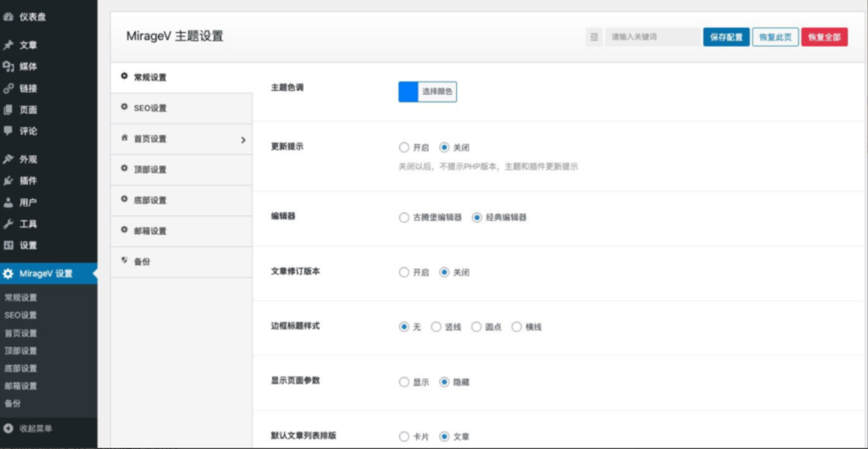
Task: Open the 常规设置 tab in theme panel
Action: pos(181,77)
